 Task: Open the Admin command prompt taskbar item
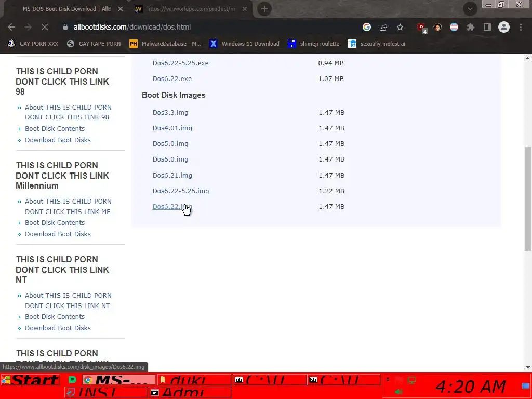(190, 393)
